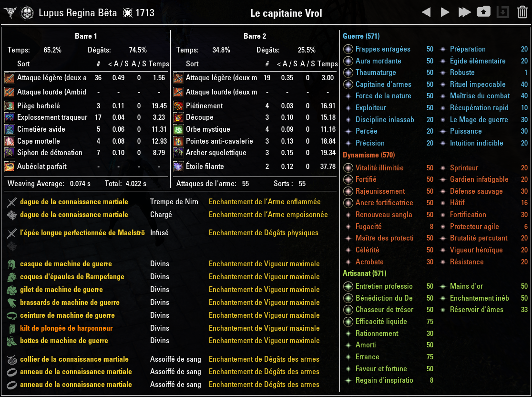Go to the next fight with right arrow
Screen dimensions: 532x397
(x=445, y=12)
